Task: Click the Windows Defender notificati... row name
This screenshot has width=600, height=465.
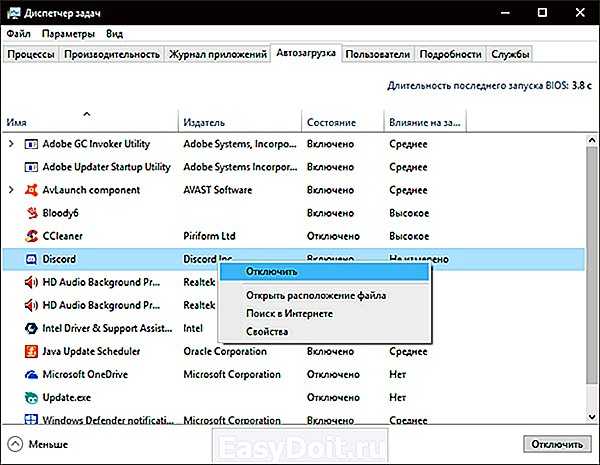Action: coord(108,420)
